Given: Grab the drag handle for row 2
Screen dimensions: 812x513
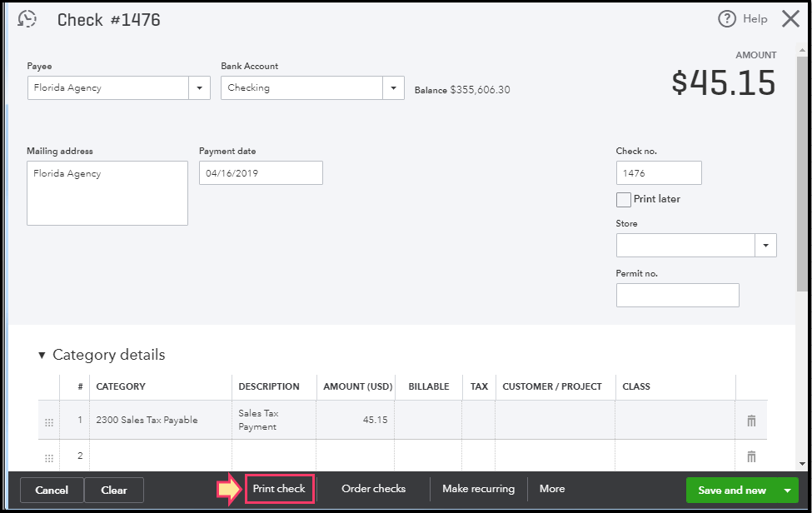Looking at the screenshot, I should click(x=49, y=457).
